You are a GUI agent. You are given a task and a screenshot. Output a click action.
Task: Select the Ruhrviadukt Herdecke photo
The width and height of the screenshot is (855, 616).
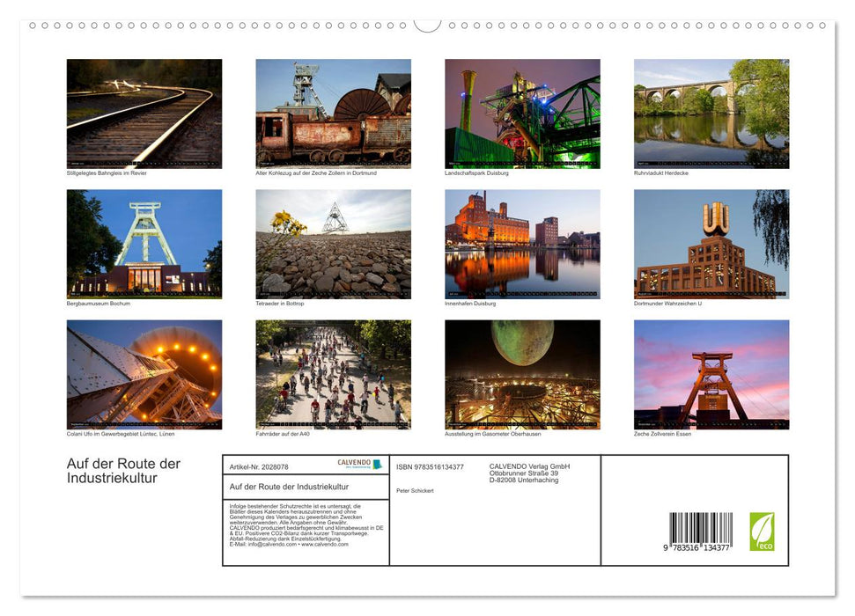click(x=711, y=113)
